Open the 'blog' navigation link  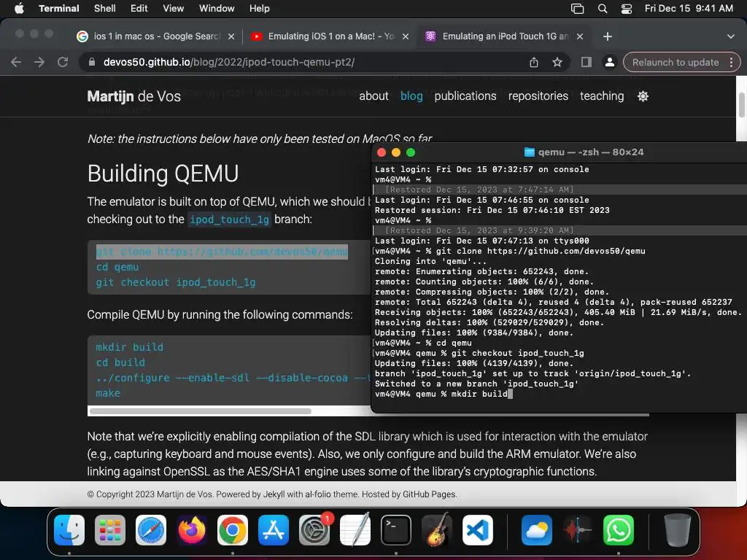pyautogui.click(x=411, y=96)
